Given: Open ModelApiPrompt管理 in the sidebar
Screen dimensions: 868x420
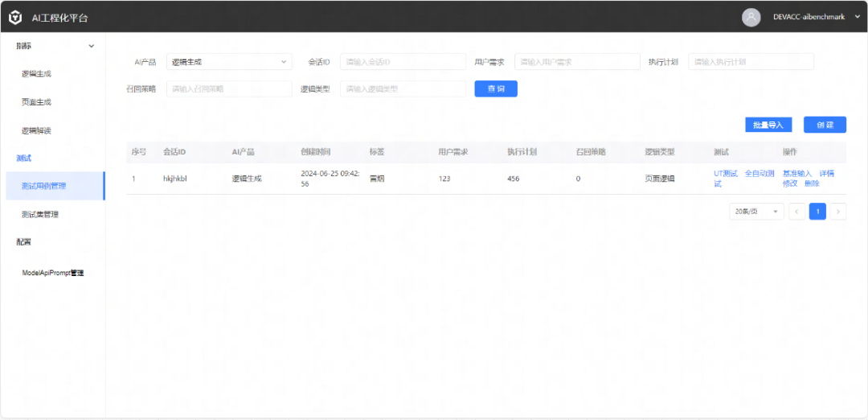Looking at the screenshot, I should coord(53,273).
